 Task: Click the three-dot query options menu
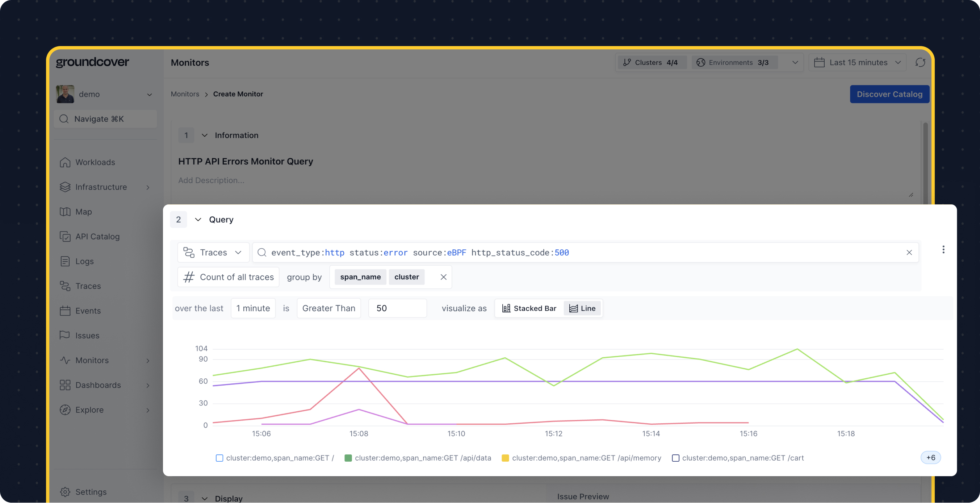tap(943, 249)
